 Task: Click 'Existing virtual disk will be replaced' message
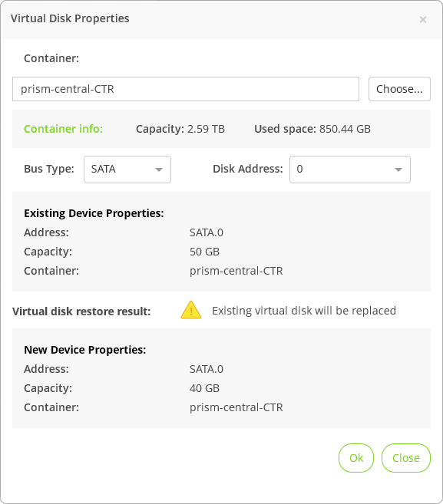click(304, 311)
